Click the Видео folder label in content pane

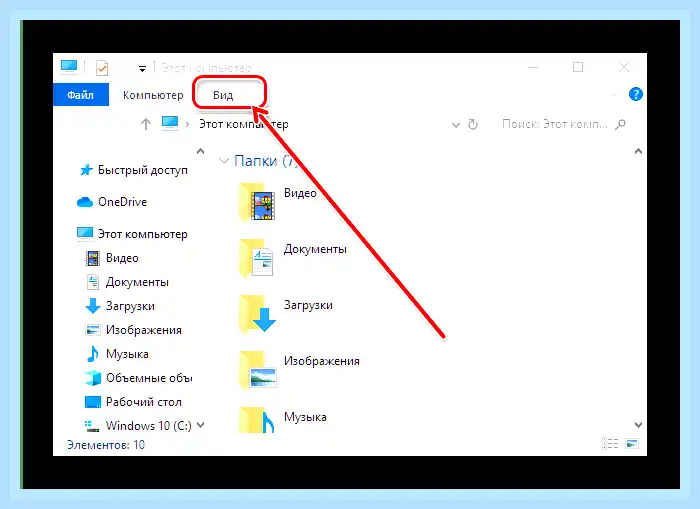point(300,193)
